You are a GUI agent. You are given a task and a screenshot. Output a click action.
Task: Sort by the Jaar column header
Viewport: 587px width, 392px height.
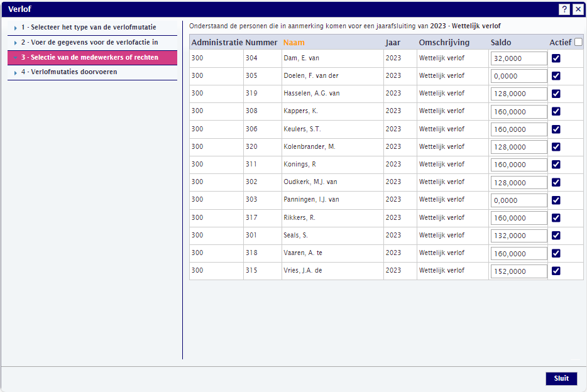[393, 42]
